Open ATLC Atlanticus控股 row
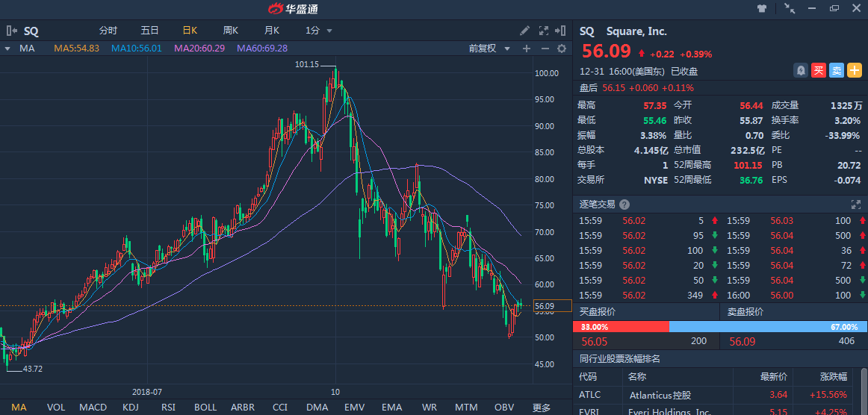Viewport: 868px width, 415px height. [x=718, y=395]
